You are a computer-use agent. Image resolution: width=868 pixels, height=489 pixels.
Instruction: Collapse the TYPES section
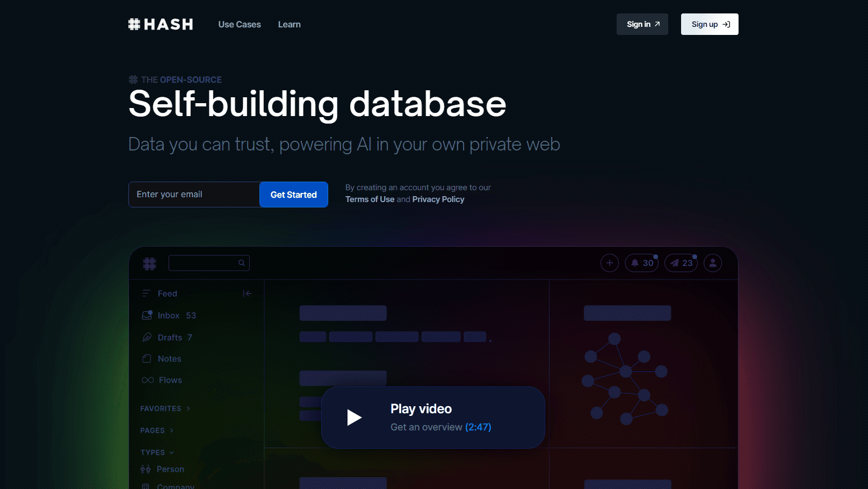coord(157,452)
